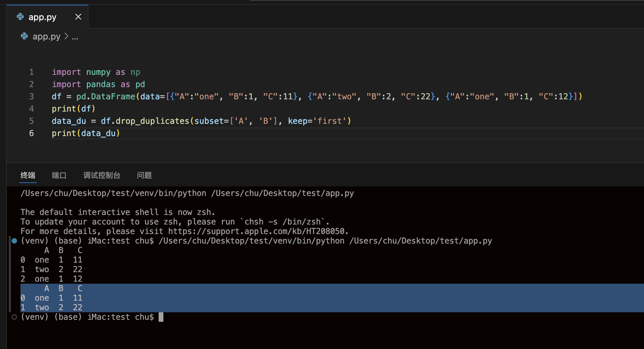The image size is (644, 349).
Task: Click the blue command status dot in terminal
Action: [14, 241]
